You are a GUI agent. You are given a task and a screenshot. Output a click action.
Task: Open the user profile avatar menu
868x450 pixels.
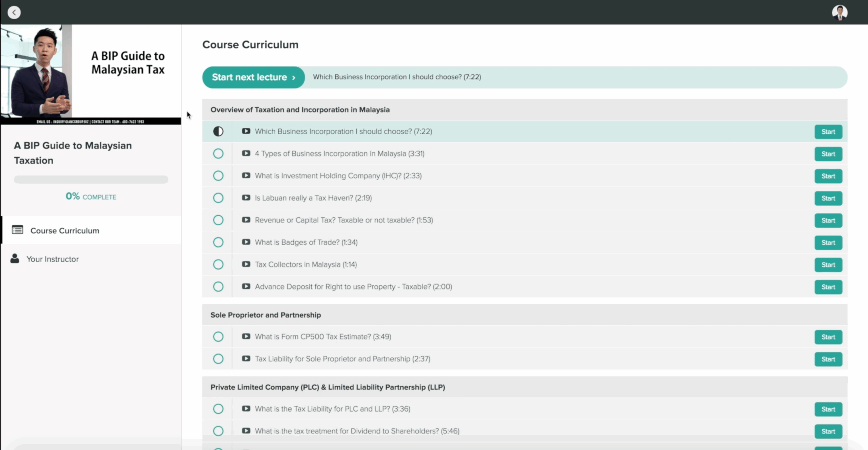pyautogui.click(x=840, y=13)
